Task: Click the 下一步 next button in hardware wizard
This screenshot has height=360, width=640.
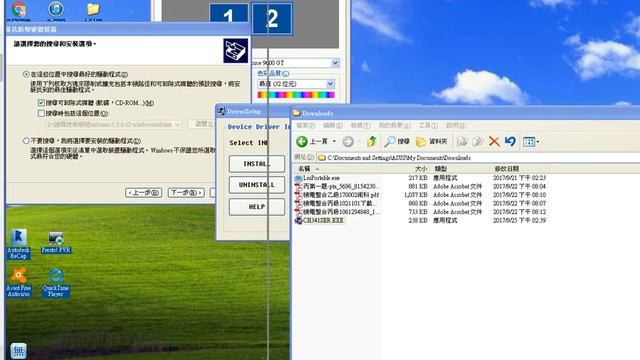Action: click(x=186, y=193)
